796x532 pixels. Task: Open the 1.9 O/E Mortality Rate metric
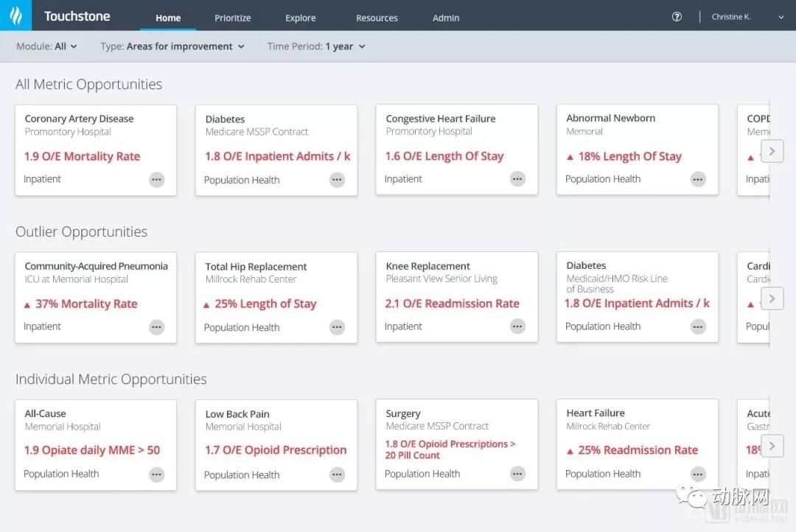coord(83,156)
